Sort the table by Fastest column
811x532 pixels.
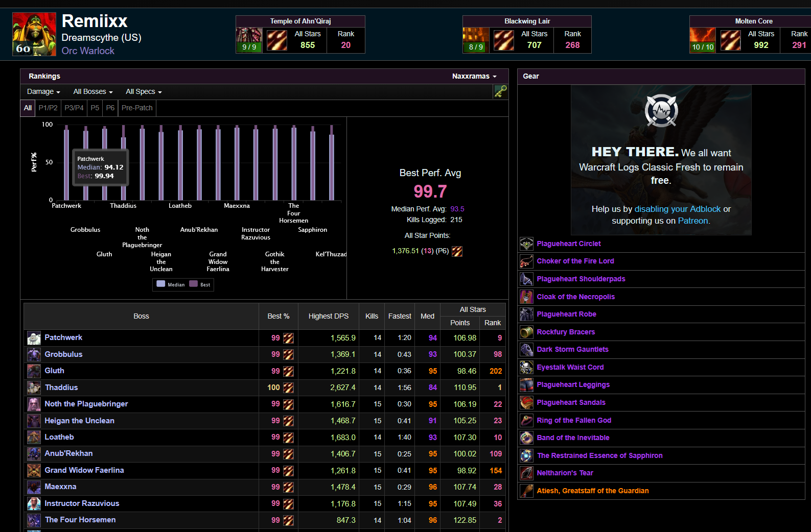coord(400,316)
